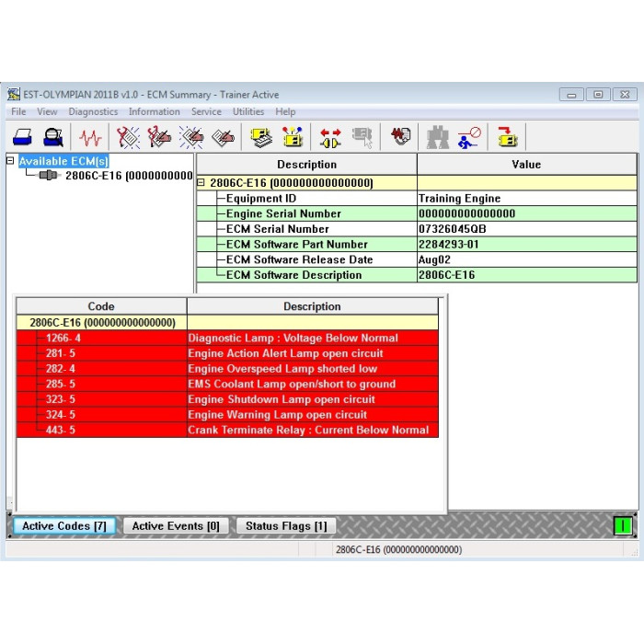Screen dimensions: 644x644
Task: Switch to Active Events [0] tab
Action: 176,526
